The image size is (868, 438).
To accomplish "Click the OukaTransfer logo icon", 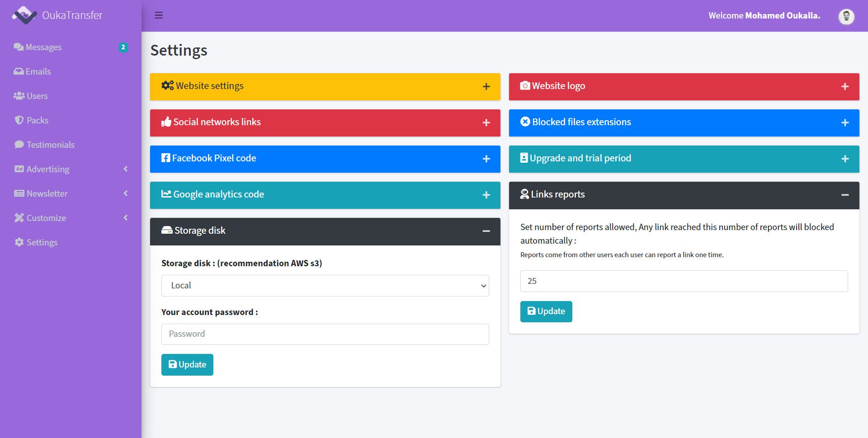I will click(x=24, y=15).
